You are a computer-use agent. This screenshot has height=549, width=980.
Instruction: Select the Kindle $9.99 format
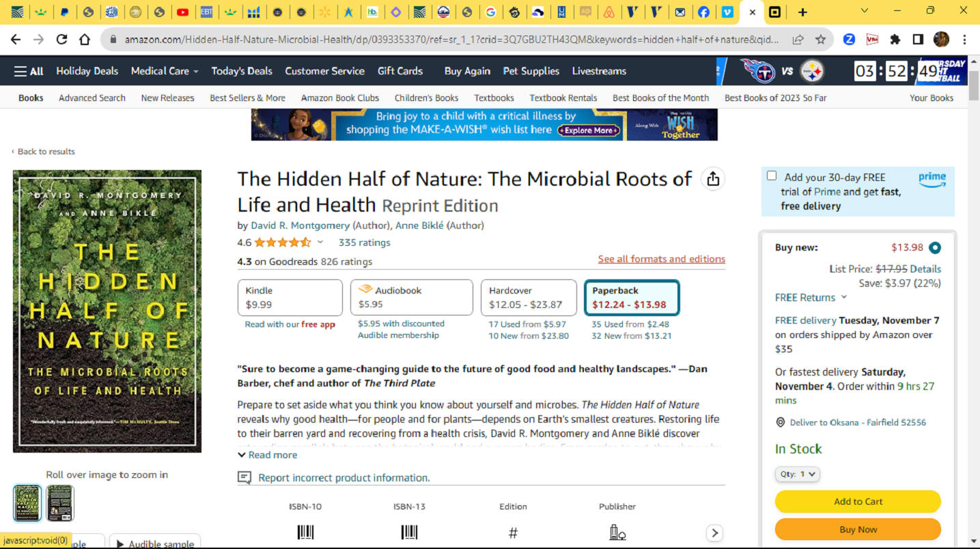tap(290, 298)
